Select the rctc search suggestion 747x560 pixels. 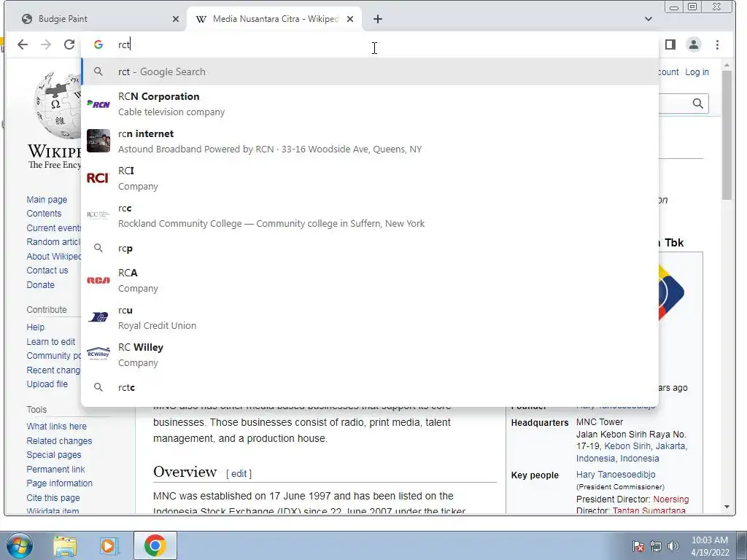click(370, 387)
